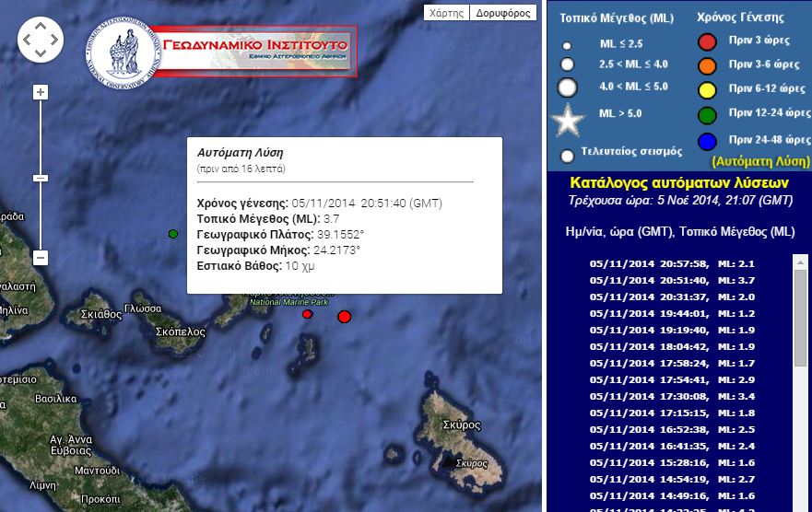This screenshot has height=512, width=812.
Task: Switch to the Δορυφόρος satellite view
Action: click(502, 13)
